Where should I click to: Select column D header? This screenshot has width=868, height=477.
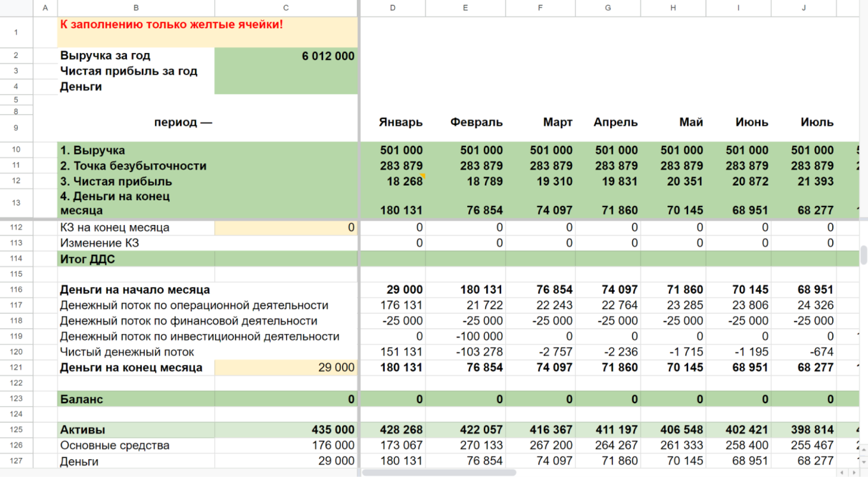pyautogui.click(x=393, y=8)
